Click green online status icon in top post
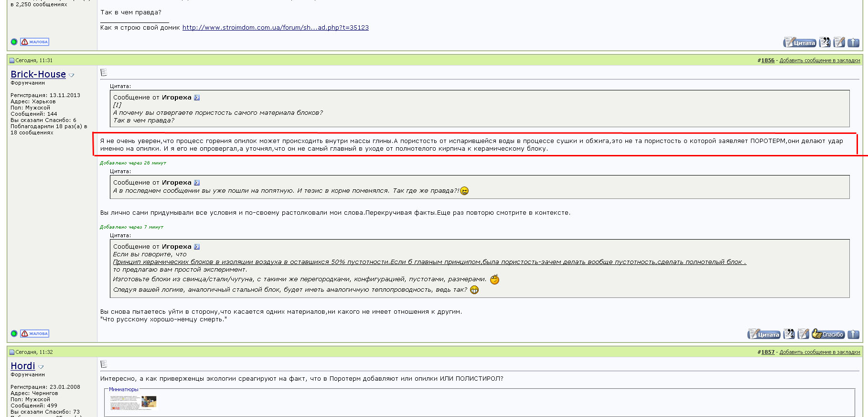868x417 pixels. click(14, 42)
